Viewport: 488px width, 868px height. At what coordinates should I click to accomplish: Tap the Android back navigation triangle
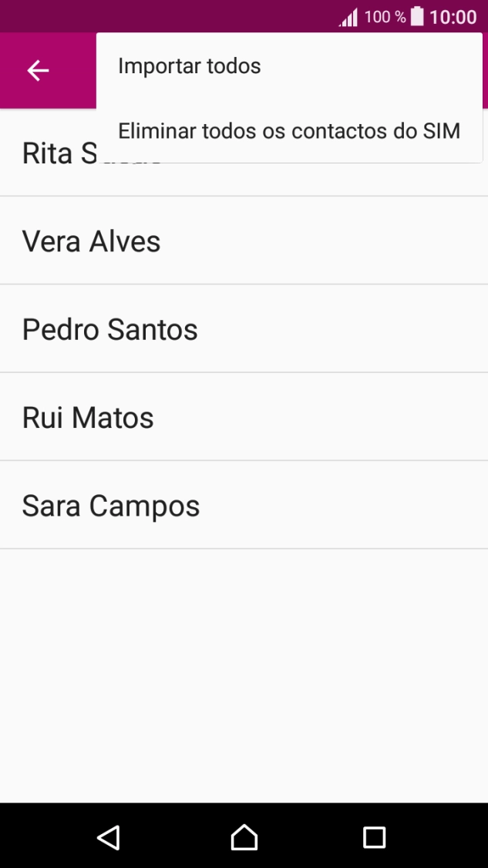click(109, 836)
